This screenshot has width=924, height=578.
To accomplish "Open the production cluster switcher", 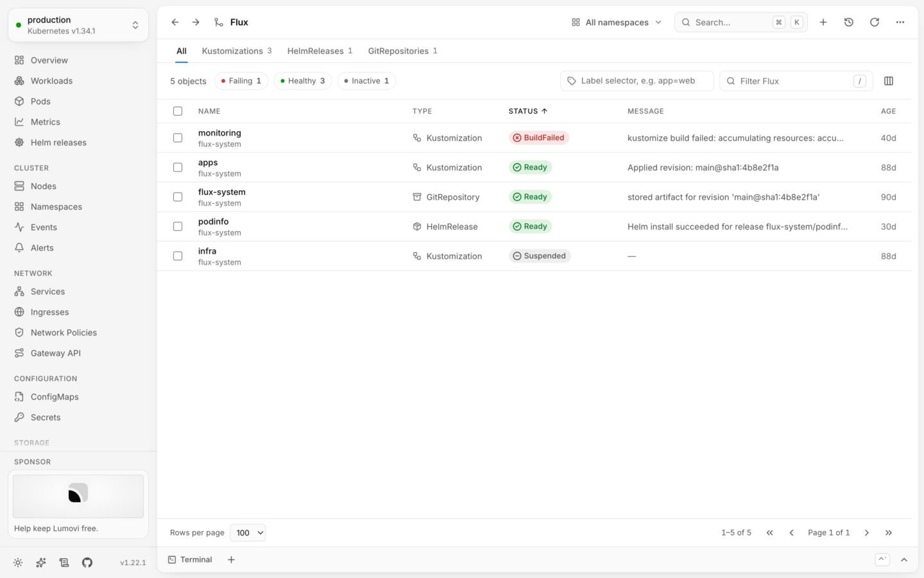I will coord(78,25).
